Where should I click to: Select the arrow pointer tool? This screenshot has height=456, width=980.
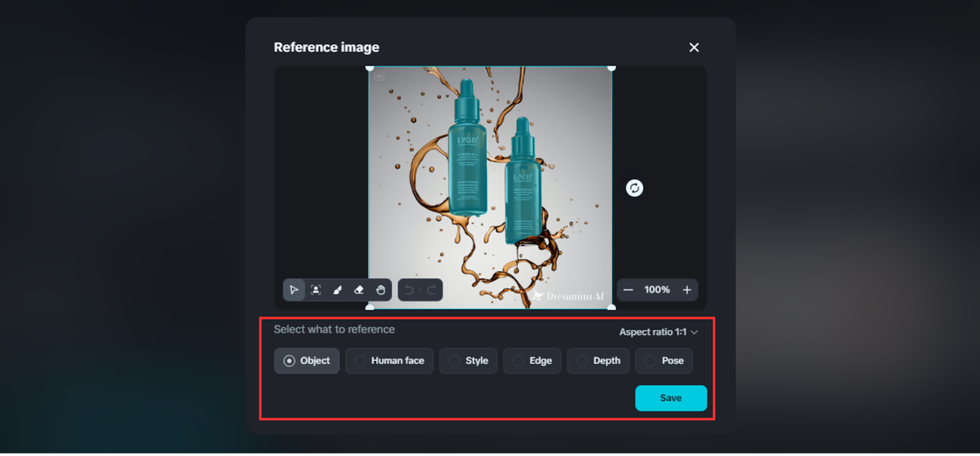coord(294,290)
